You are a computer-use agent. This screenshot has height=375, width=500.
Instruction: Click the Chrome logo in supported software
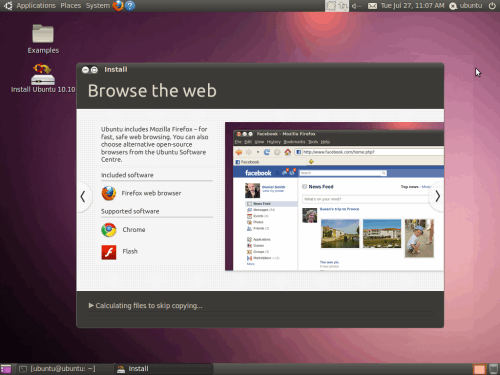tap(109, 230)
